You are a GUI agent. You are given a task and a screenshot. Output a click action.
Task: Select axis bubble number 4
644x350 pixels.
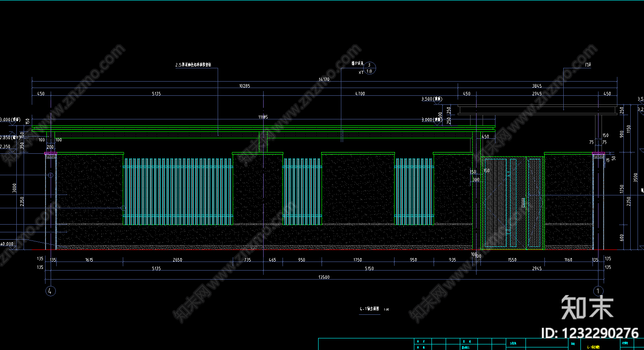click(51, 291)
